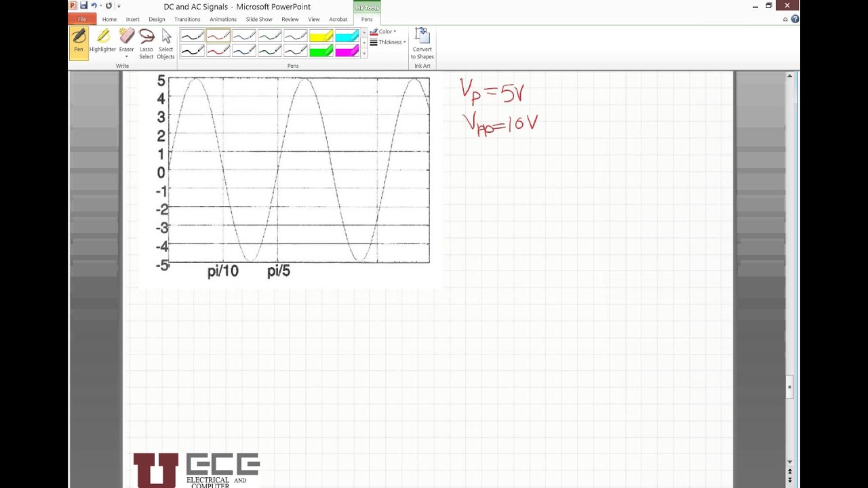
Task: Go to the Slide Show tab
Action: [x=259, y=19]
